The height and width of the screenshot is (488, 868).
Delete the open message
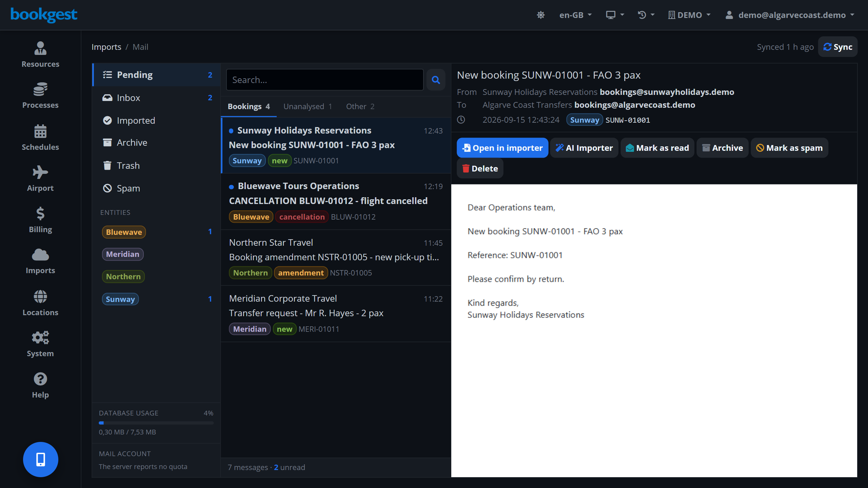coord(480,168)
